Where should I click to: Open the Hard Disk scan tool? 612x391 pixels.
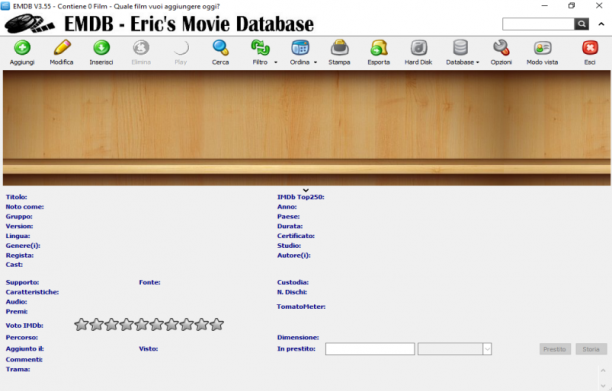419,48
